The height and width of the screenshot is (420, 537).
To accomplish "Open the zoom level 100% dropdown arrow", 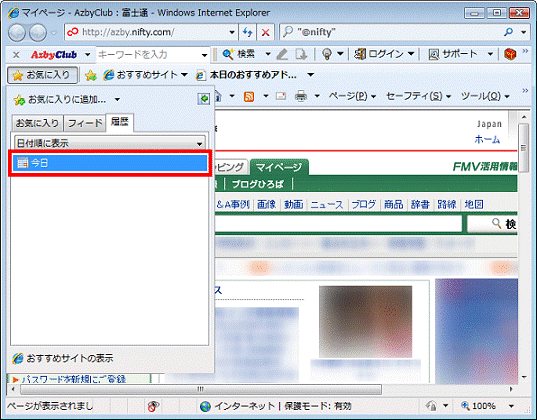I will click(511, 406).
